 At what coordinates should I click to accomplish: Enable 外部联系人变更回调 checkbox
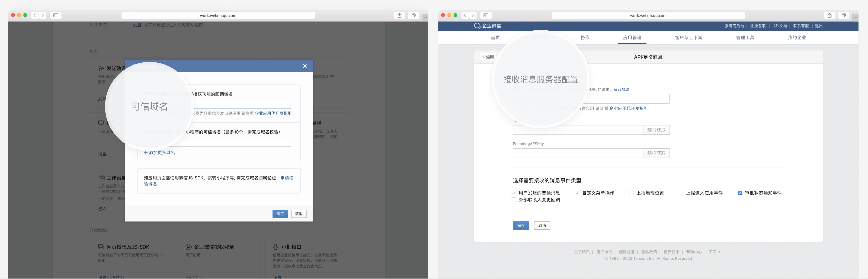coord(514,200)
